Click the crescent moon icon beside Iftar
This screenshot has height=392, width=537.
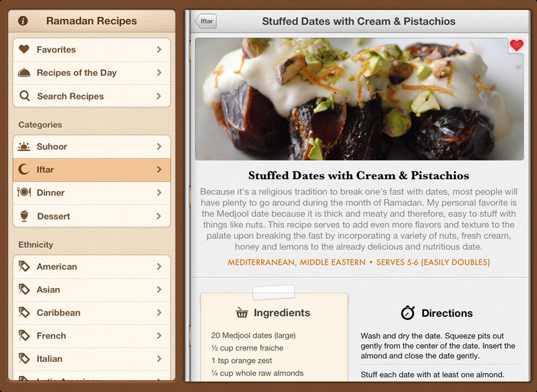(23, 169)
